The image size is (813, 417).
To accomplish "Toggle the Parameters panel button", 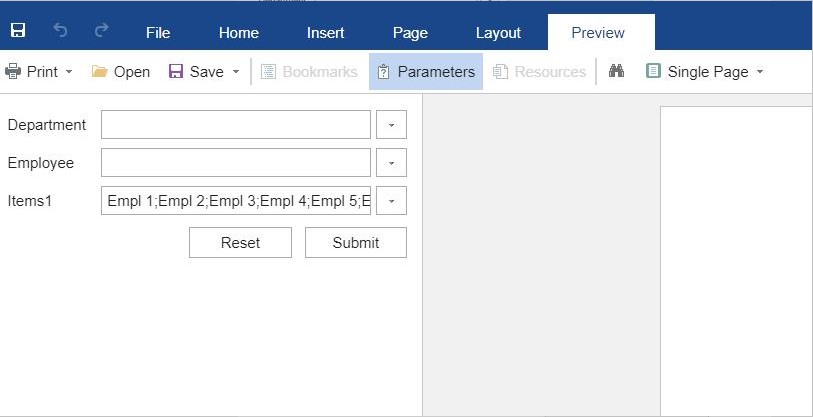I will pos(426,72).
